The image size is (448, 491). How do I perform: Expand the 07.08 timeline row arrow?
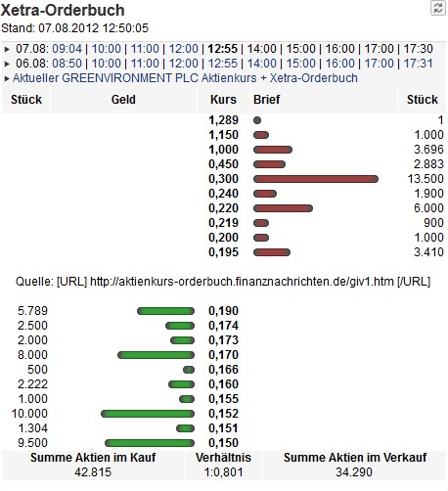click(7, 49)
